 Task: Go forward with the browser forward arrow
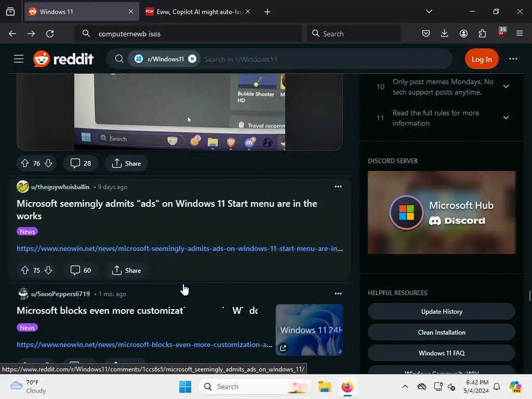click(31, 34)
